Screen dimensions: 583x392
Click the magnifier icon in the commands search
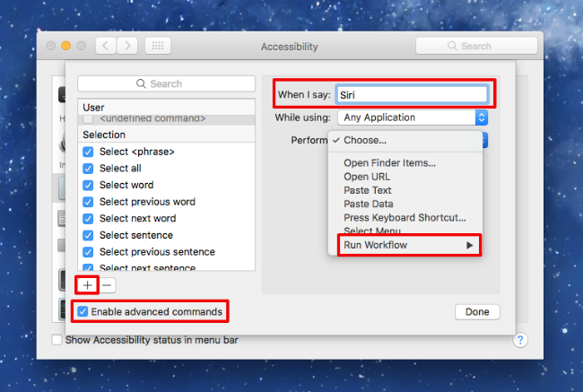141,83
